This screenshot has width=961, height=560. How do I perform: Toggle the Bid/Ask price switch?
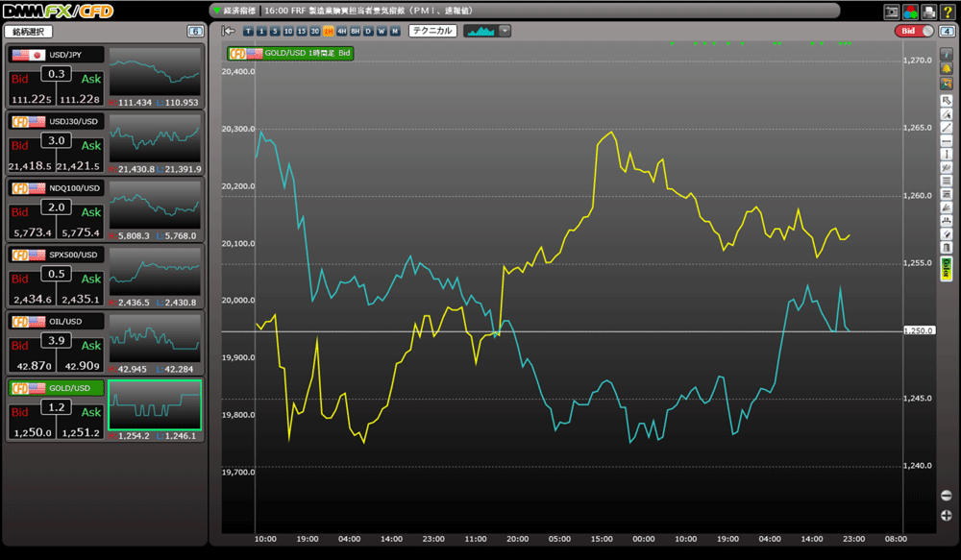[x=914, y=31]
